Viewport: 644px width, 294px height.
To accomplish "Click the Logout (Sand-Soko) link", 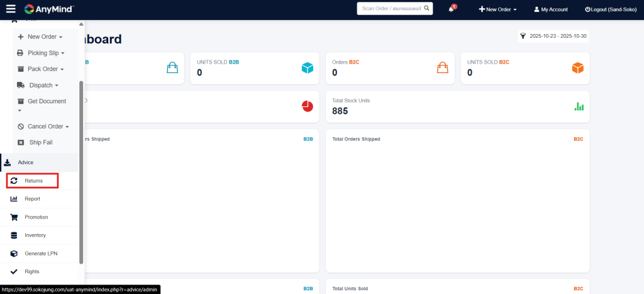I will pos(611,9).
